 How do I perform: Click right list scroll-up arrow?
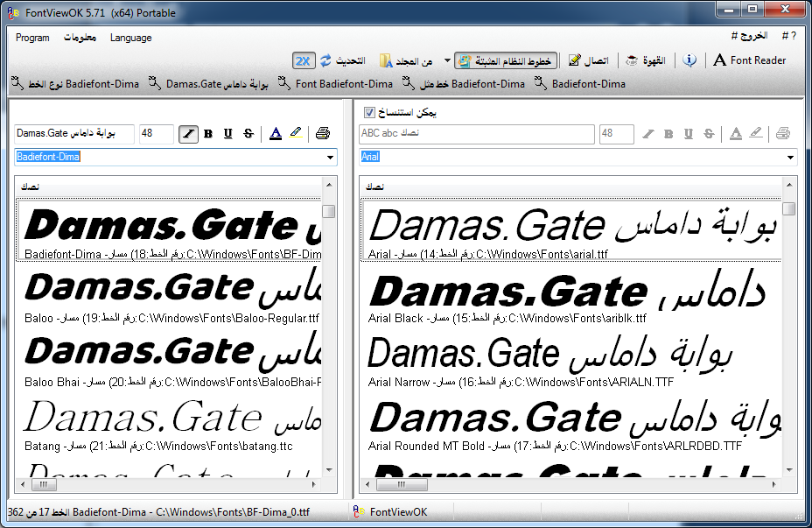point(789,185)
